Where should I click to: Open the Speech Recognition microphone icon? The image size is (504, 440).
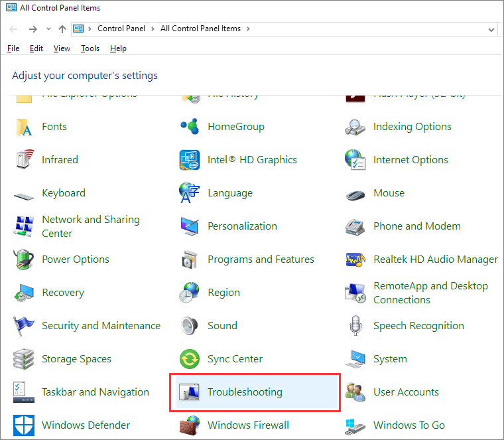(x=355, y=325)
